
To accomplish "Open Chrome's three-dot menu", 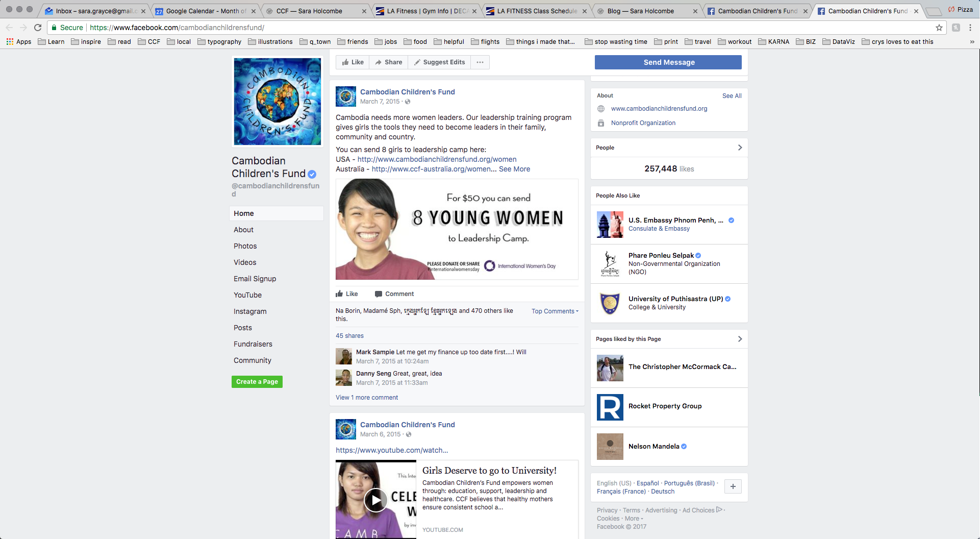I will tap(971, 28).
